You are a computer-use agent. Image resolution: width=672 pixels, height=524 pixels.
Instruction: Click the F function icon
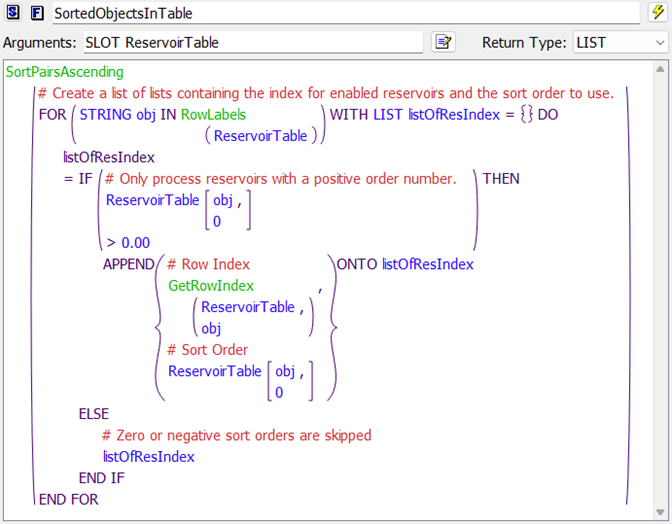pyautogui.click(x=37, y=13)
